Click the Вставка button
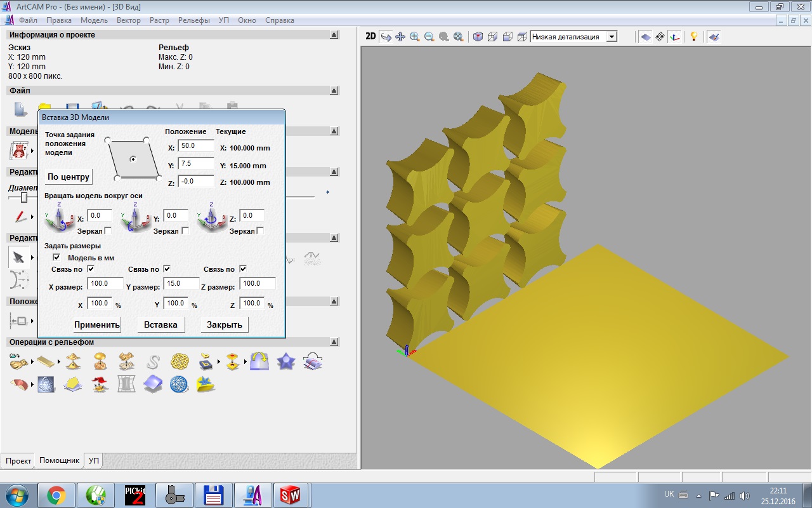 coord(160,324)
